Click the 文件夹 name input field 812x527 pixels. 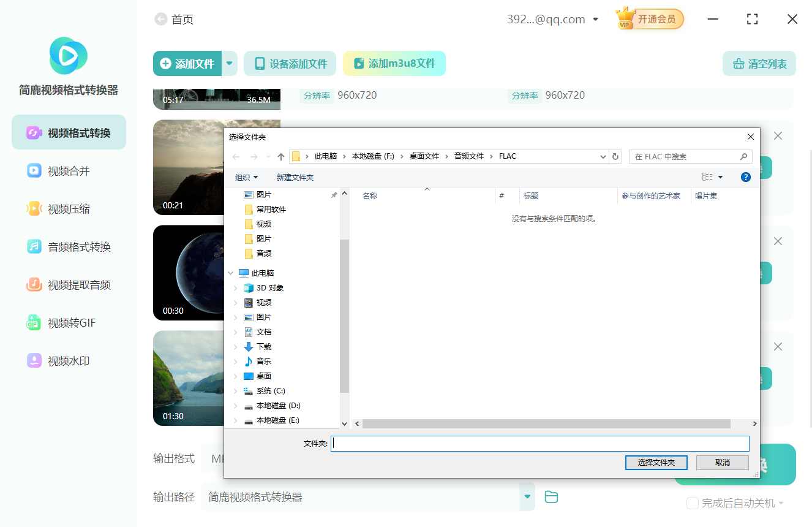[539, 444]
